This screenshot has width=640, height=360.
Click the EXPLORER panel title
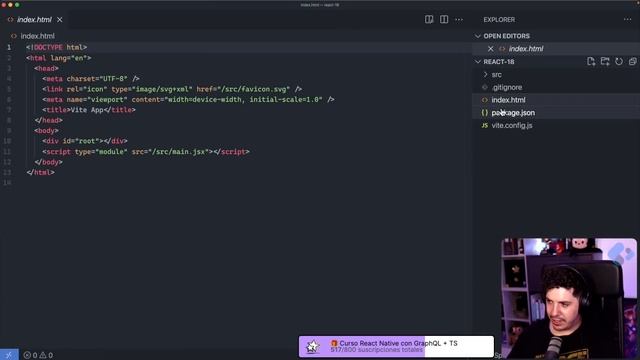[499, 20]
